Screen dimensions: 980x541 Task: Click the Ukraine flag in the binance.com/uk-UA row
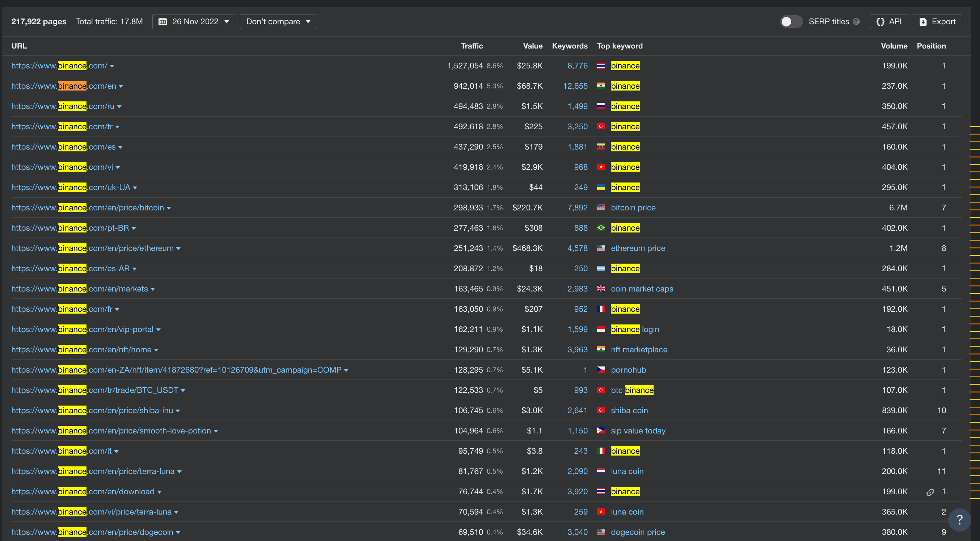pos(601,187)
